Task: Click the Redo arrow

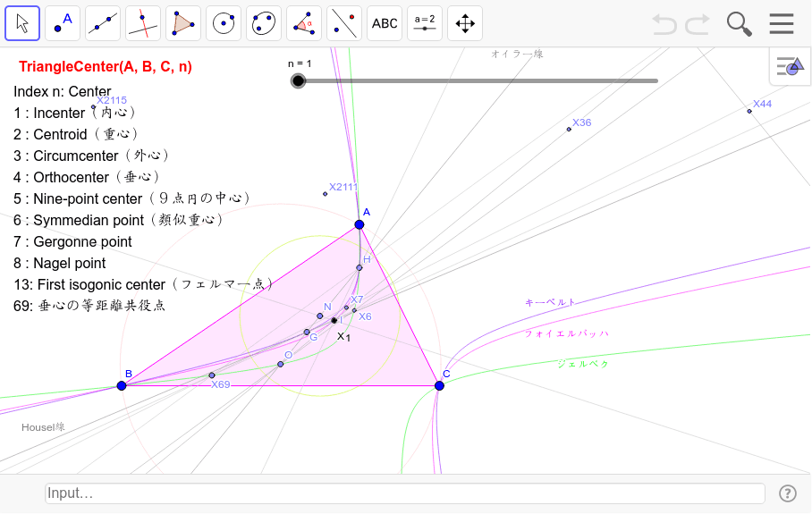Action: click(697, 24)
